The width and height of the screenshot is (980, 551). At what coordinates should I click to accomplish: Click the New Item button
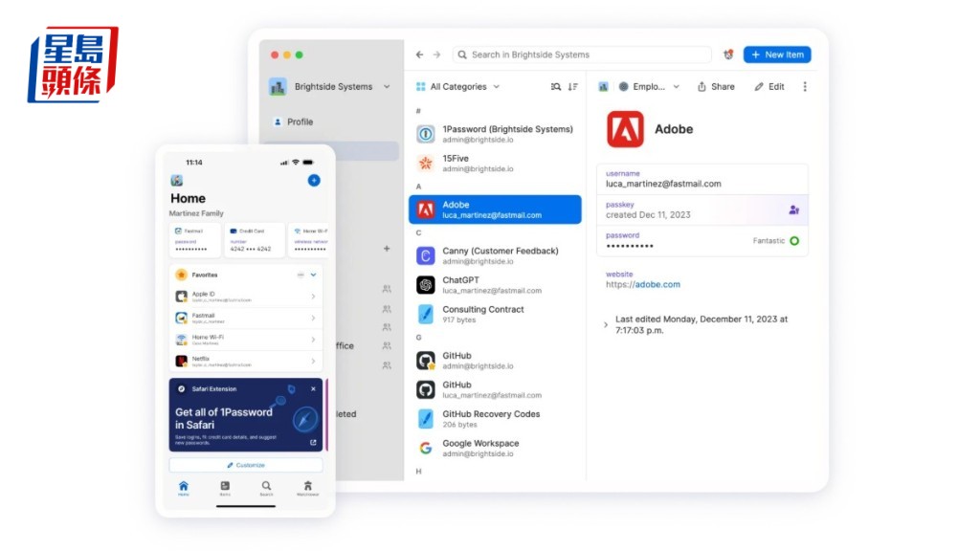(777, 55)
